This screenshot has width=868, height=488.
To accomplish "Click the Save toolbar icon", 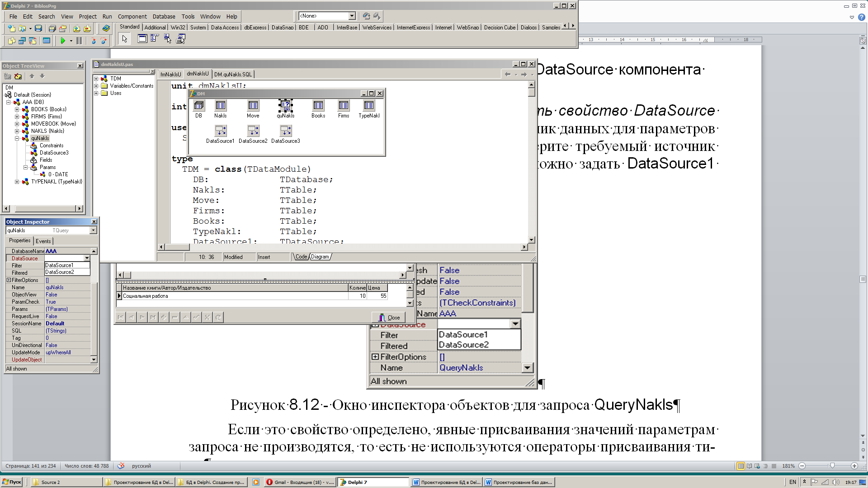I will tap(38, 28).
